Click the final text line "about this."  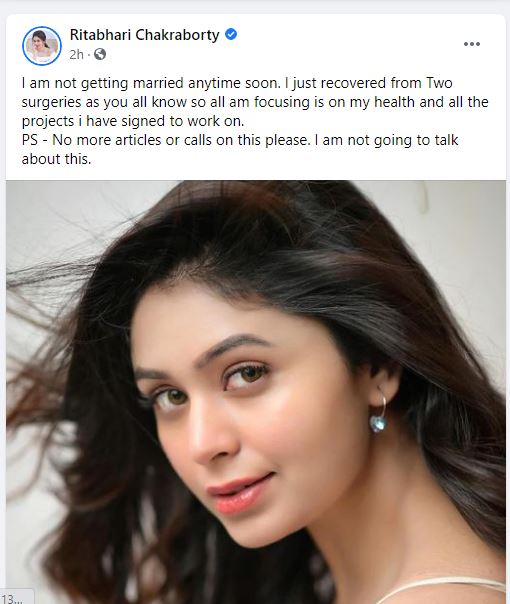click(56, 159)
